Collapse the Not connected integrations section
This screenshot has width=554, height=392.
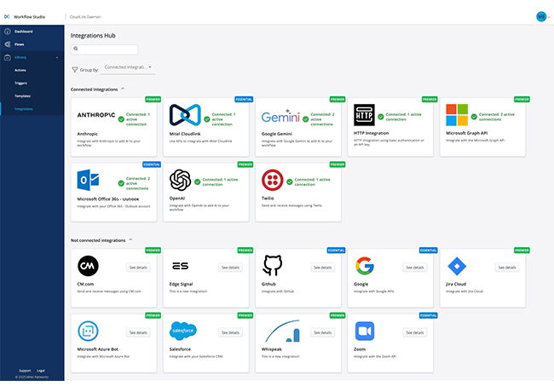[x=130, y=239]
